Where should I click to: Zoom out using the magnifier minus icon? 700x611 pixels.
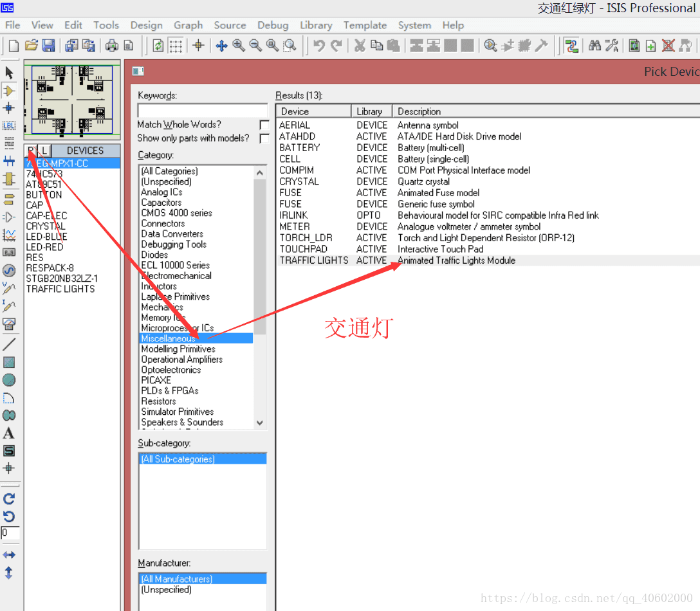256,46
